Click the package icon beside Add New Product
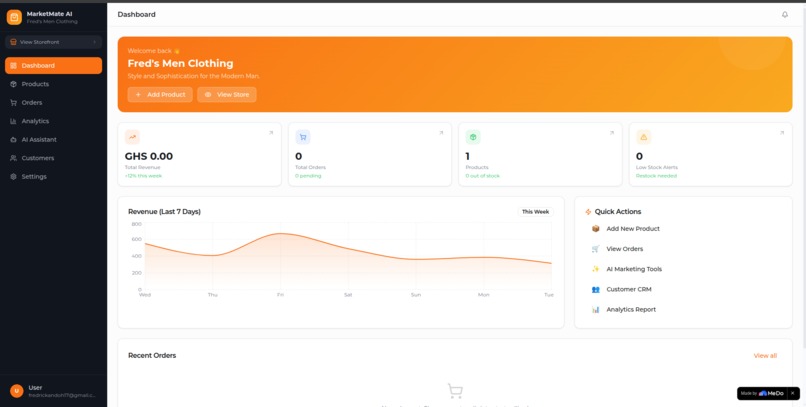Viewport: 806px width, 407px height. click(595, 229)
